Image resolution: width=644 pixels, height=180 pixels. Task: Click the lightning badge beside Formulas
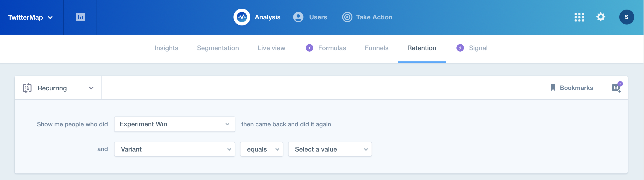click(309, 48)
